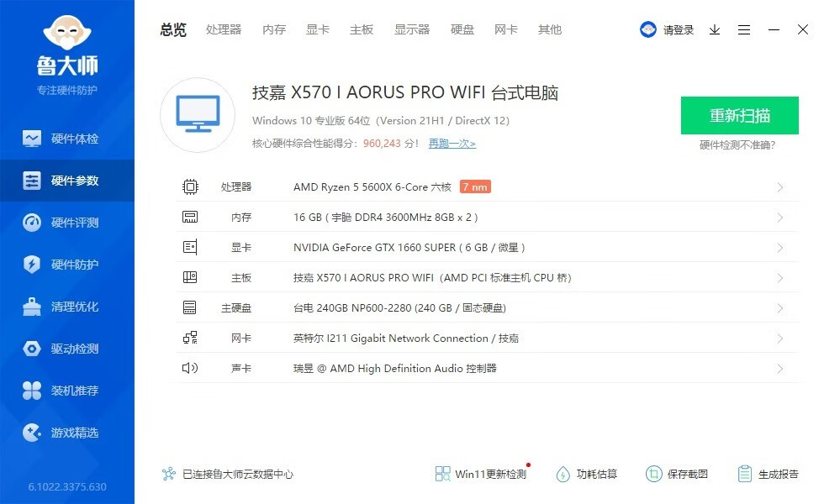Open 硬件体检 hardware checkup icon
Viewport: 824px width, 504px height.
click(x=32, y=139)
